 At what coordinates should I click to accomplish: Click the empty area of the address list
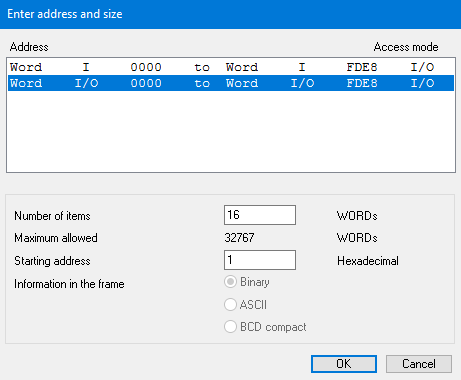tap(231, 131)
